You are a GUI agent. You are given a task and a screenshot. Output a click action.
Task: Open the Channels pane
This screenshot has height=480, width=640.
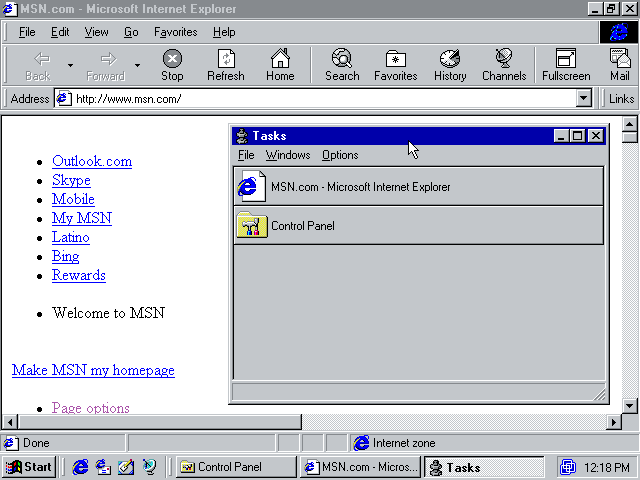coord(504,65)
